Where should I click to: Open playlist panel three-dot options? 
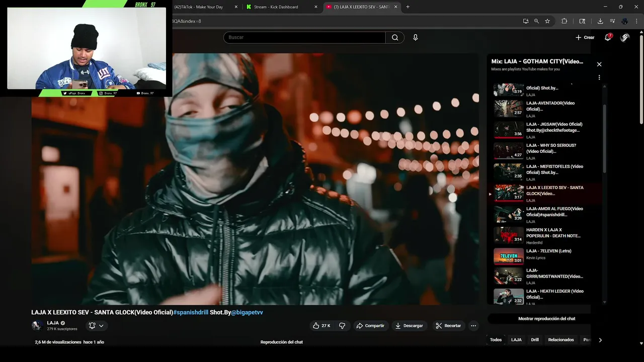(599, 77)
